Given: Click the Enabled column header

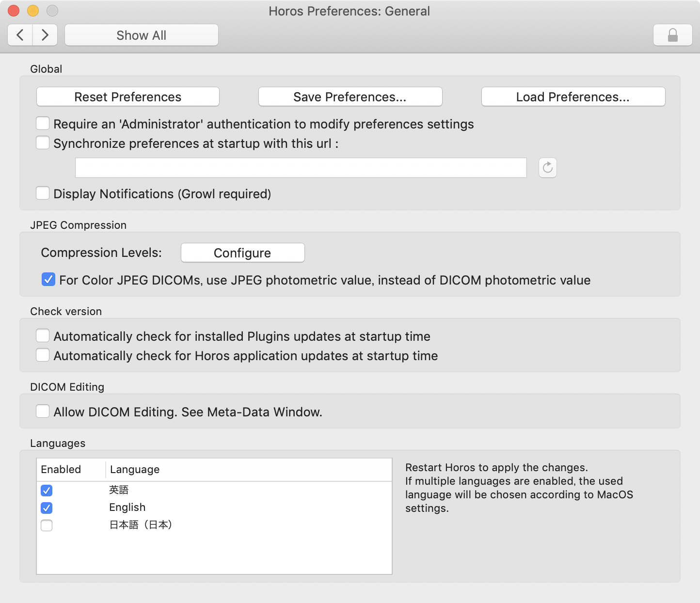Looking at the screenshot, I should [x=71, y=470].
